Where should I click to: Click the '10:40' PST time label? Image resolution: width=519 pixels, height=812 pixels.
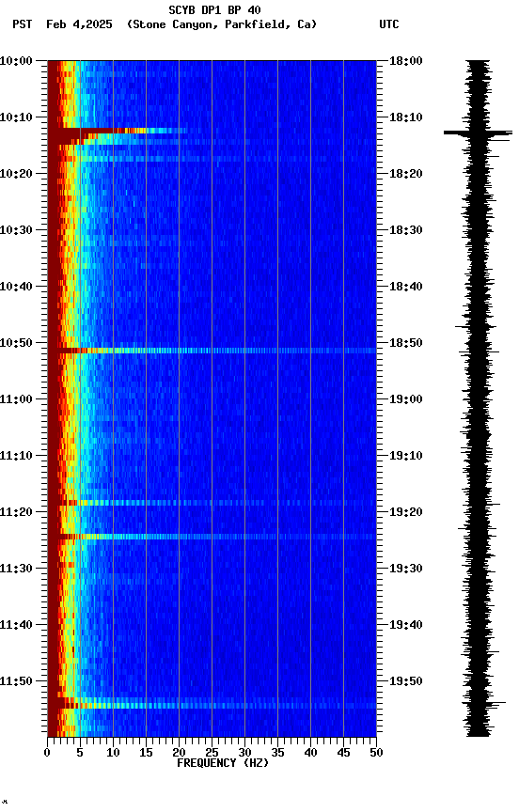click(16, 287)
